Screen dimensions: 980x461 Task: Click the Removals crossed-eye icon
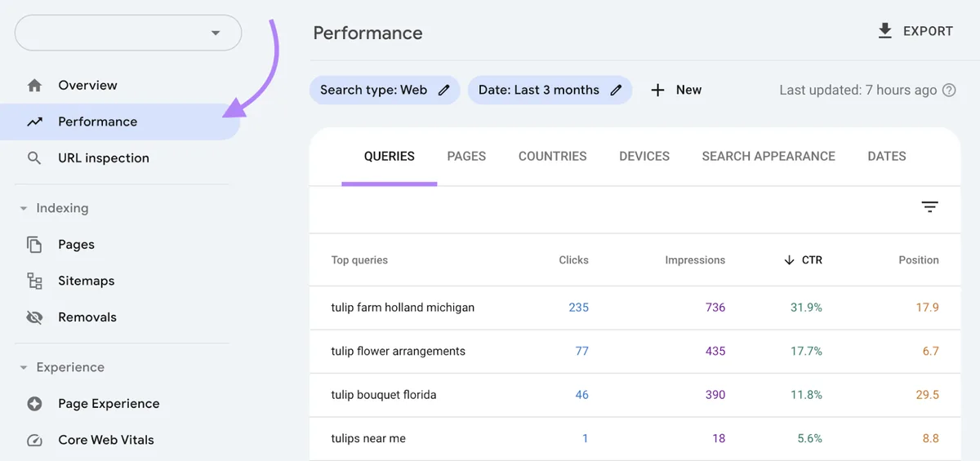34,317
